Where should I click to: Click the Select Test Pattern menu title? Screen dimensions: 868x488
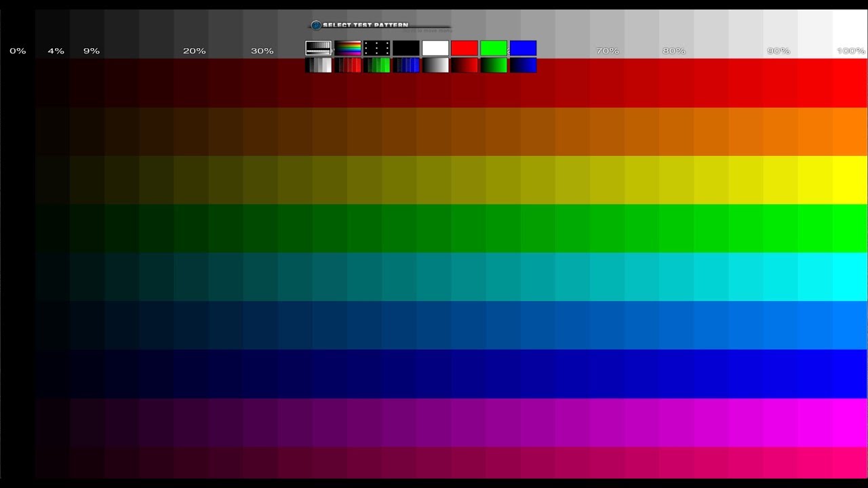point(366,25)
